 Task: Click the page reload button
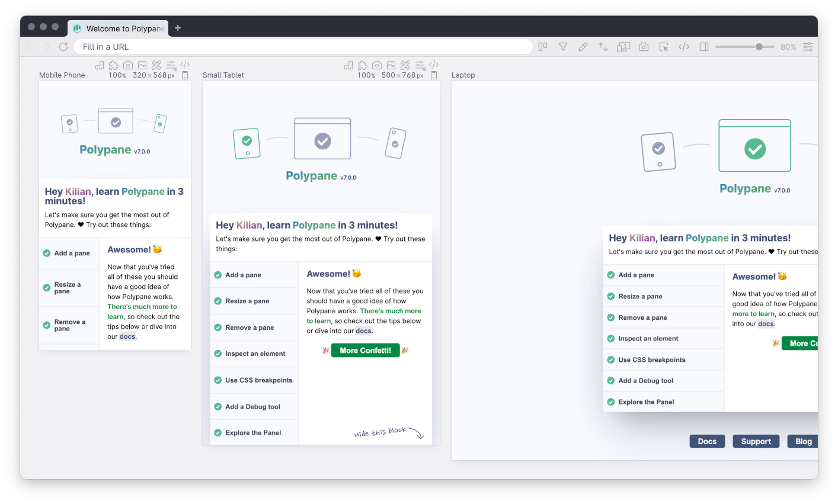pyautogui.click(x=63, y=47)
